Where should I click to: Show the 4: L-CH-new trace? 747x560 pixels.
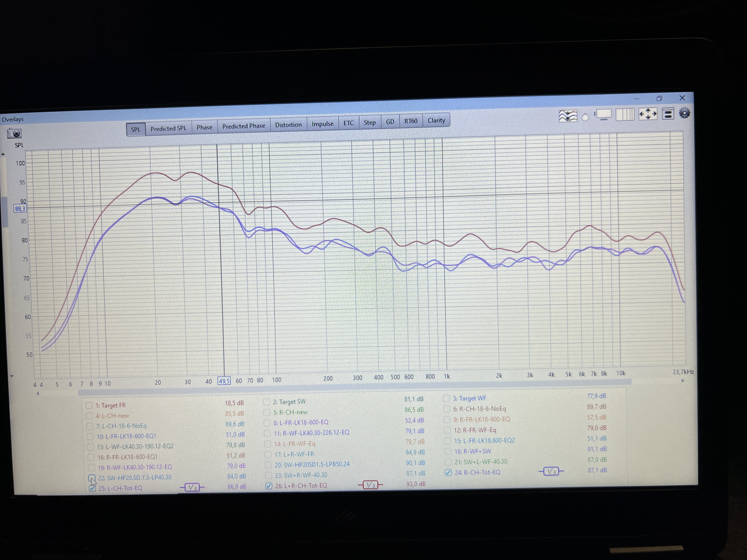point(89,416)
